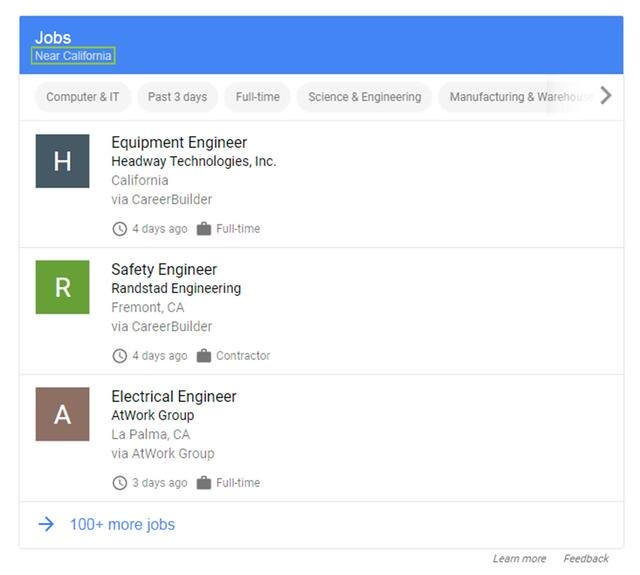This screenshot has width=640, height=575.
Task: Apply the Science & Engineering filter
Action: point(364,97)
